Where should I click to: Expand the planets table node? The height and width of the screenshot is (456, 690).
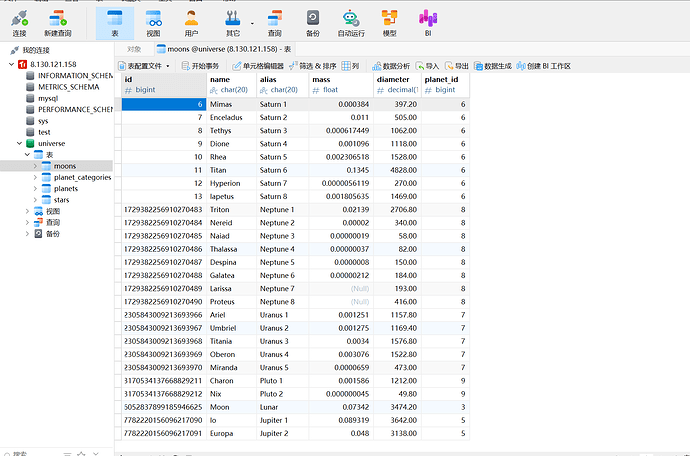35,188
